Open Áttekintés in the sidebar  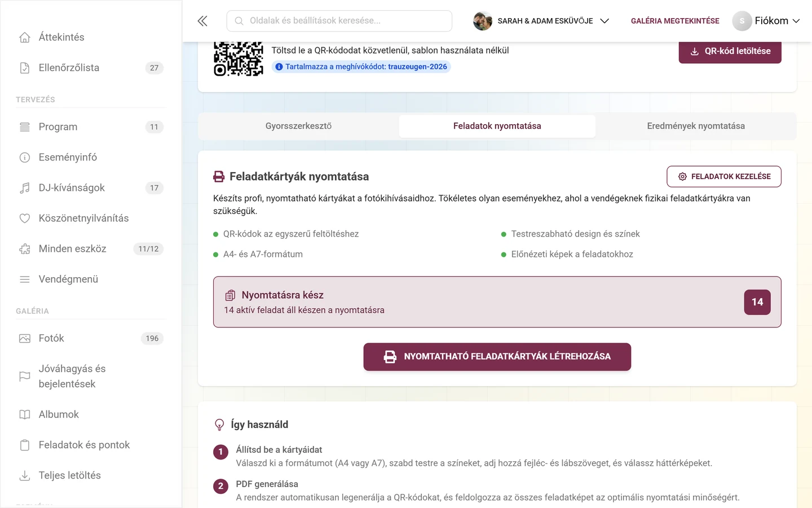[91, 37]
